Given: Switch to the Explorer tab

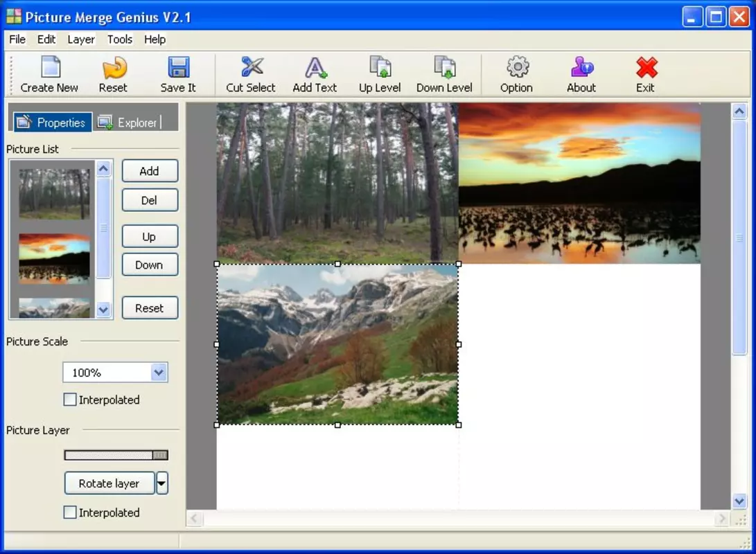Looking at the screenshot, I should pos(128,123).
